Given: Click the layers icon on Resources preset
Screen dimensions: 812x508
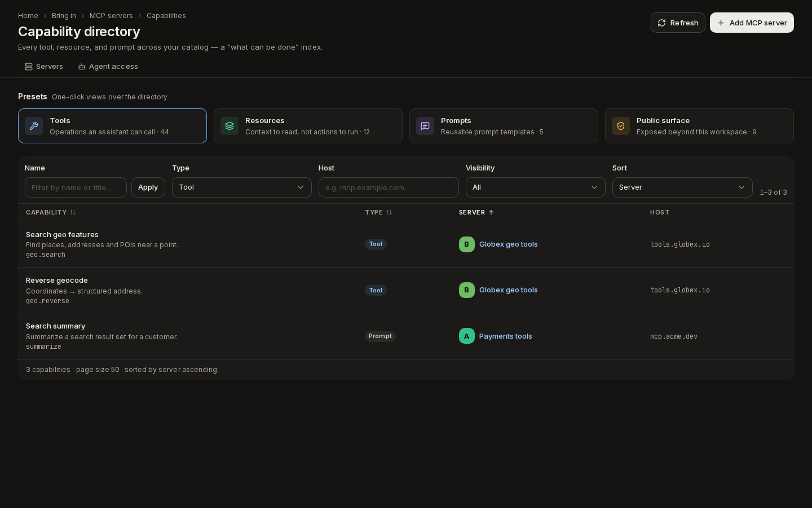Looking at the screenshot, I should [x=230, y=126].
